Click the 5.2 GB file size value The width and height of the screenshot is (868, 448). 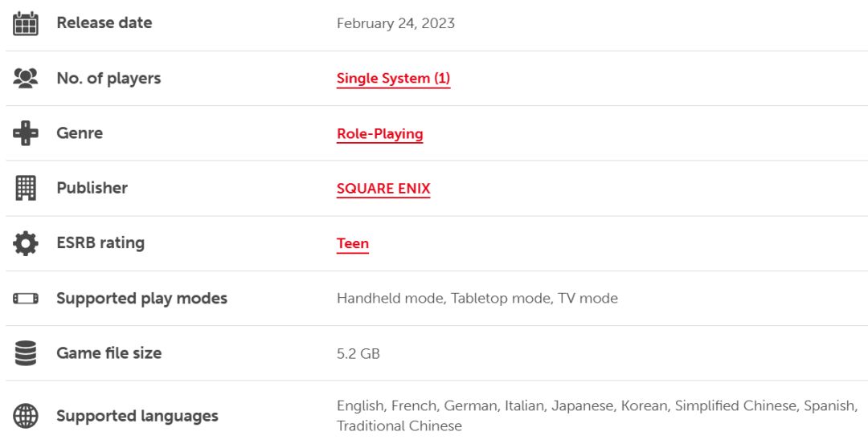(x=358, y=353)
